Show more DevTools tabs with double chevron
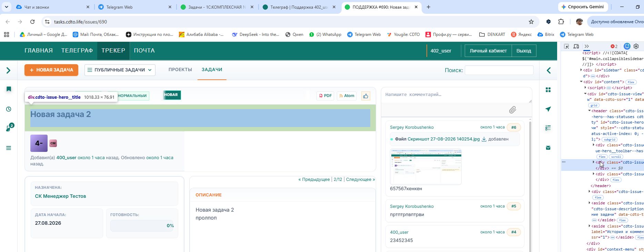 tap(587, 46)
